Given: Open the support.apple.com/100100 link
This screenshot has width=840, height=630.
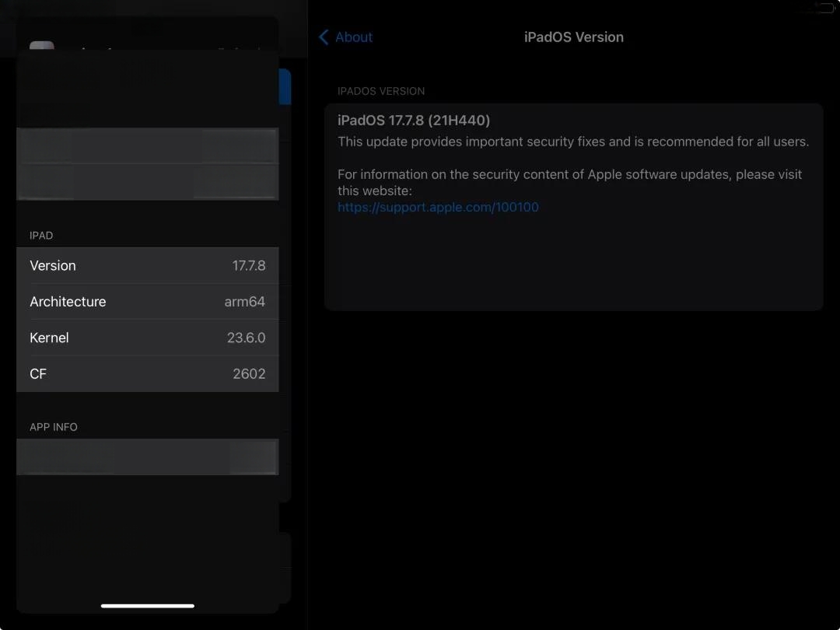Looking at the screenshot, I should 438,208.
